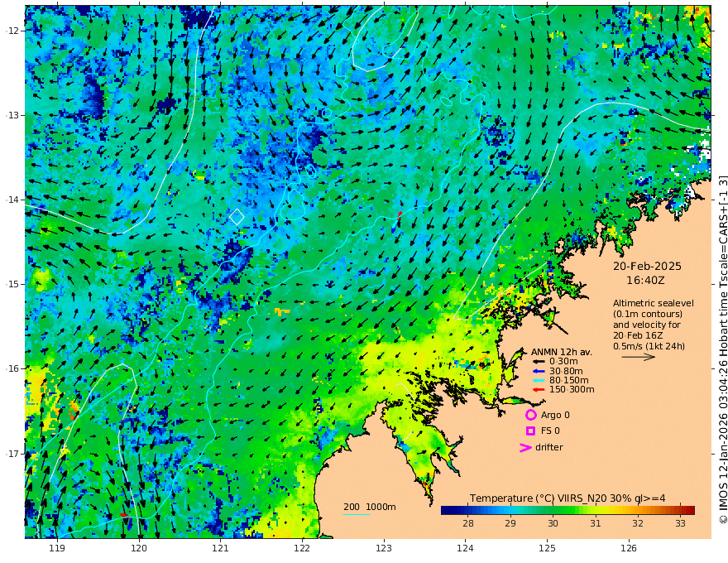Click the color bar tick label 32
Image resolution: width=728 pixels, height=563 pixels.
pyautogui.click(x=638, y=523)
